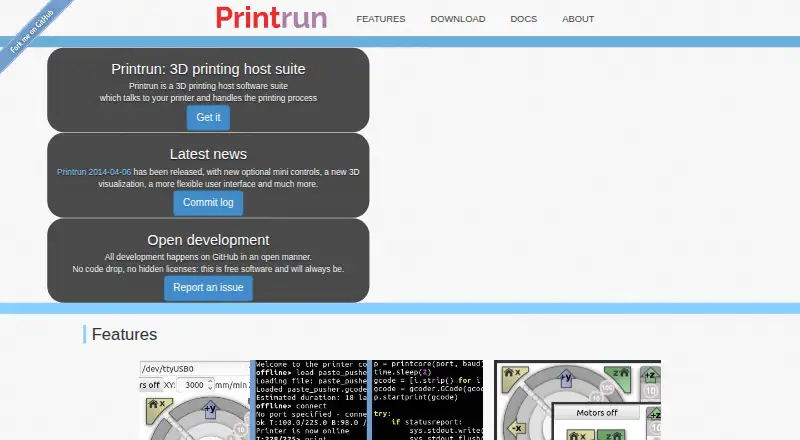This screenshot has width=800, height=440.
Task: Click the /dev/ttyUSB0 port field in left screenshot
Action: [195, 369]
